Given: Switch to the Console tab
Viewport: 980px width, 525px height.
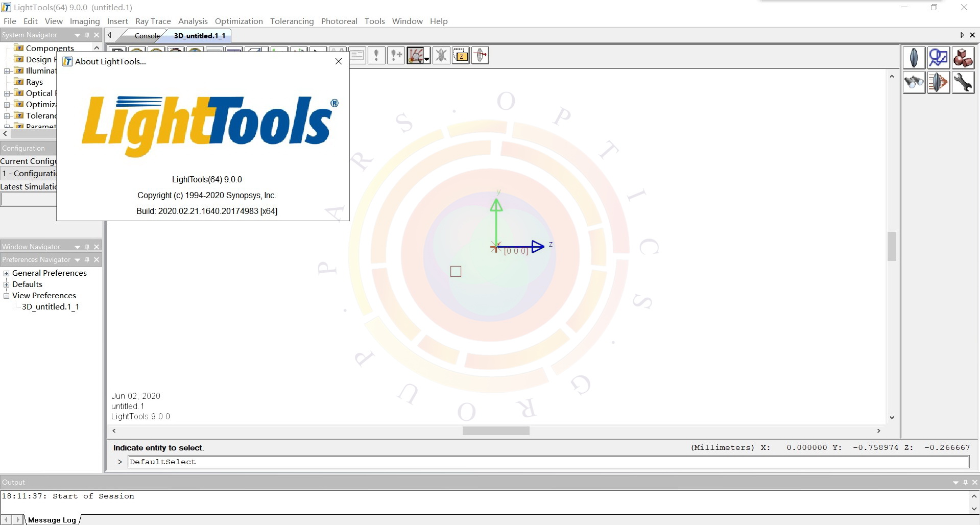Looking at the screenshot, I should click(147, 36).
